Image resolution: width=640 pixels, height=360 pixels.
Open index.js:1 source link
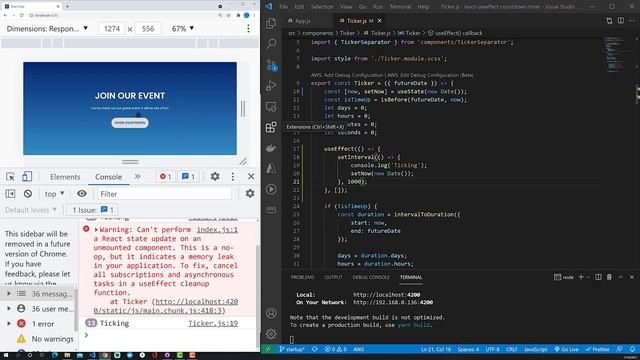coord(217,230)
